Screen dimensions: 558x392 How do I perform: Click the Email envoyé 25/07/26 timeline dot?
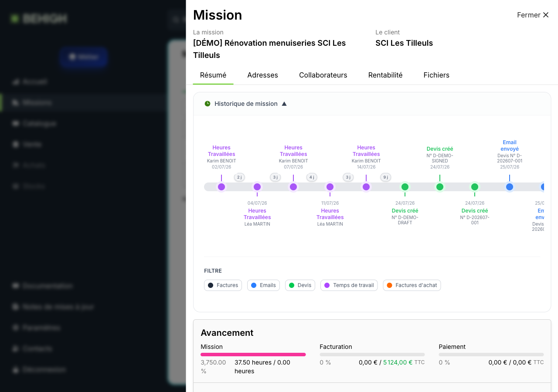pos(510,187)
